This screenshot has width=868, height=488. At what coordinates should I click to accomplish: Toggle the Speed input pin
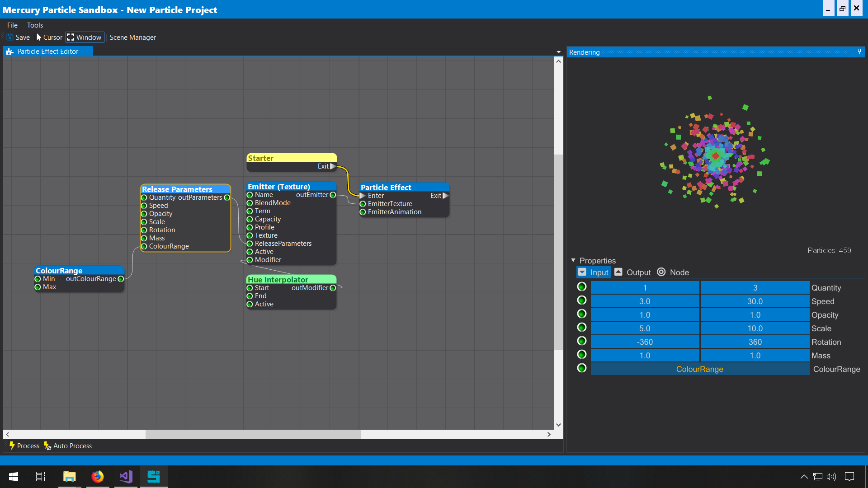(582, 300)
